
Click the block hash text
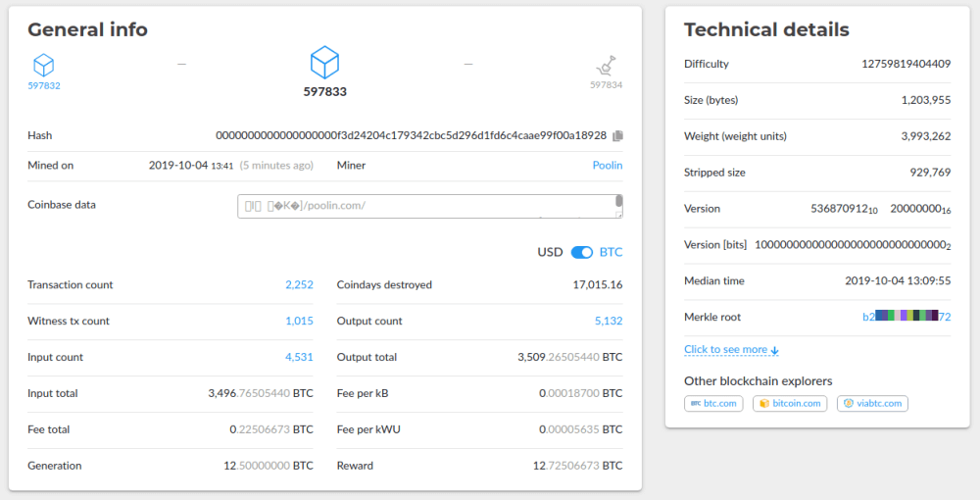coord(411,135)
